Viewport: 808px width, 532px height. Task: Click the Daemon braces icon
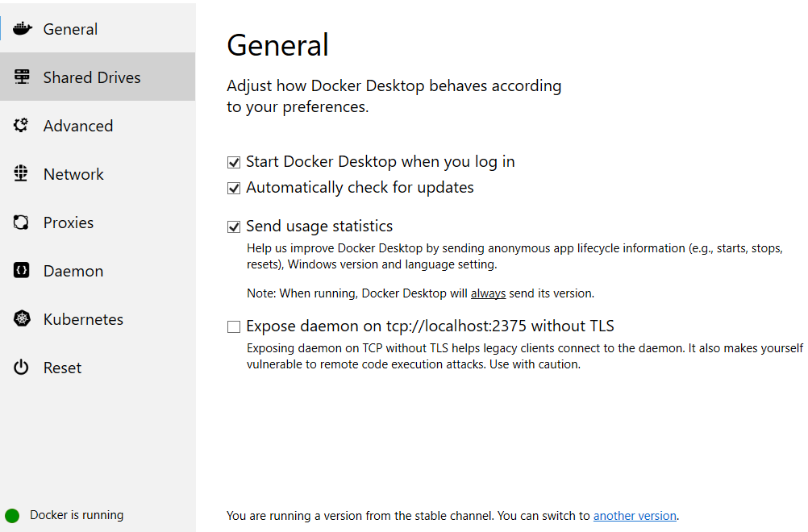tap(21, 270)
